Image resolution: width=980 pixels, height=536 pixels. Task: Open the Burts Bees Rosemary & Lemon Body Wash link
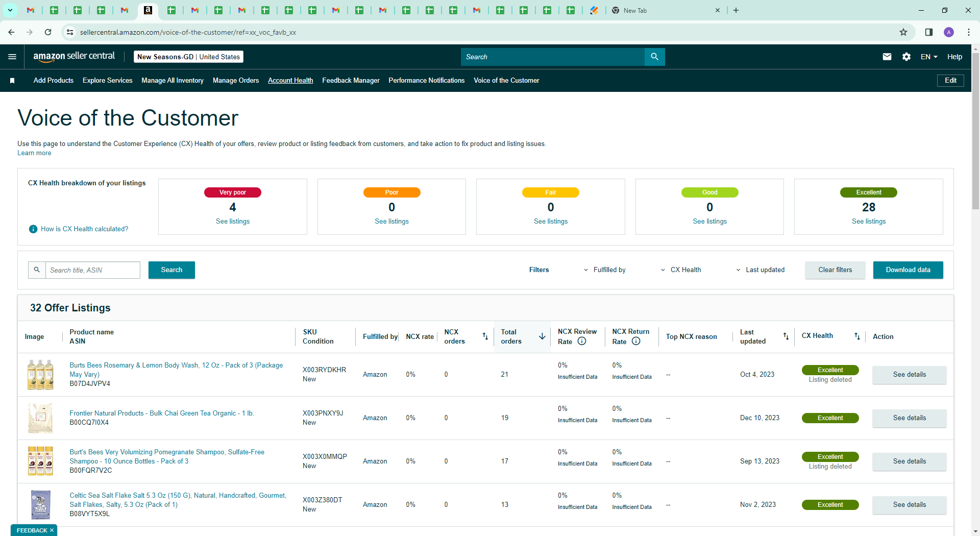pos(176,370)
